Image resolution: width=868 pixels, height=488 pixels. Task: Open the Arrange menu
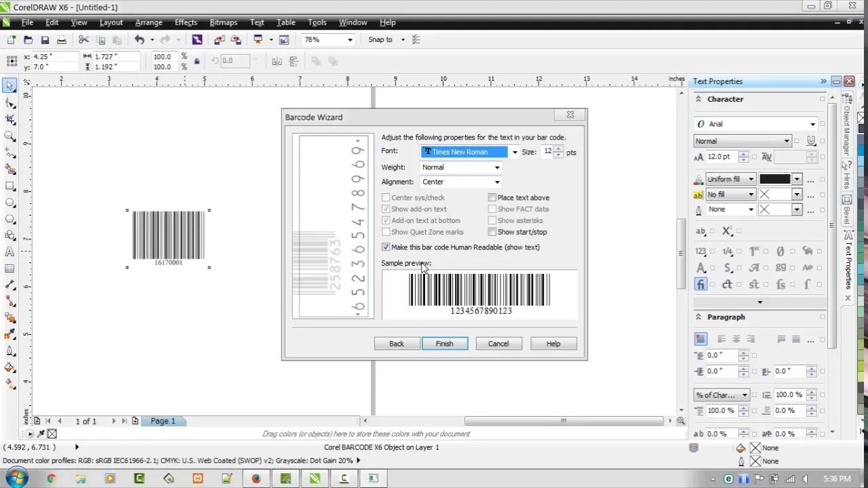(149, 22)
